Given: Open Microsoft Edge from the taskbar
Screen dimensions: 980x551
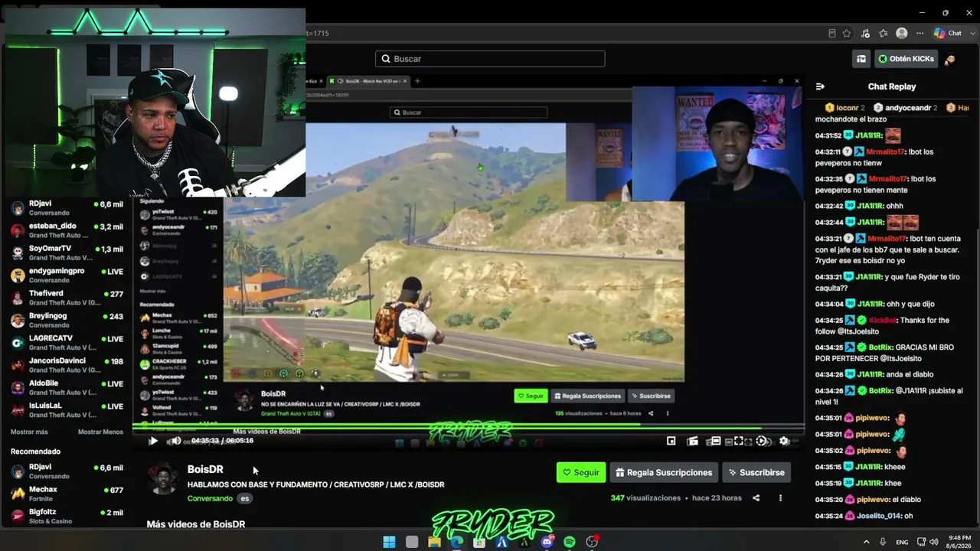Looking at the screenshot, I should 457,542.
